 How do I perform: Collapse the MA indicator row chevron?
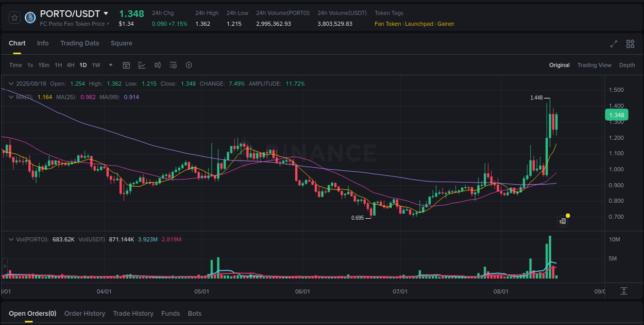pyautogui.click(x=10, y=96)
